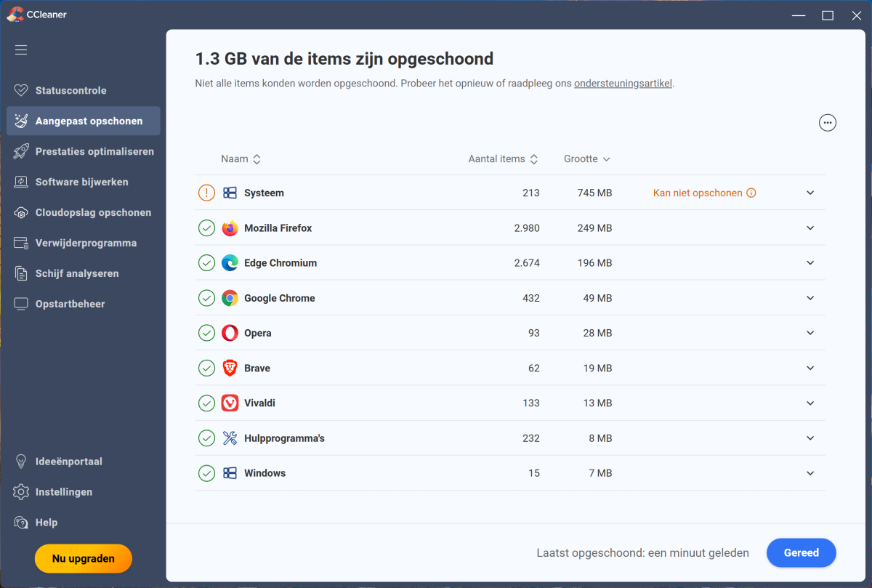Click the Systeem orange warning status icon
Screen dimensions: 872x588
click(206, 193)
